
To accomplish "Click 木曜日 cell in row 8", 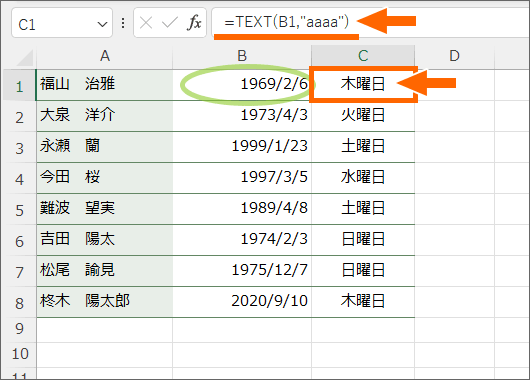I will pyautogui.click(x=363, y=302).
